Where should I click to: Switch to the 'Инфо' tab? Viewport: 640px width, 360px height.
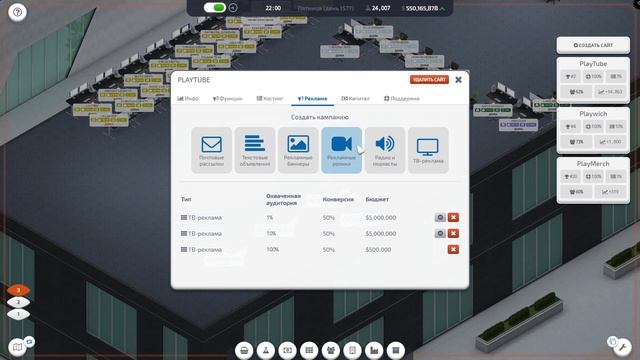[188, 99]
